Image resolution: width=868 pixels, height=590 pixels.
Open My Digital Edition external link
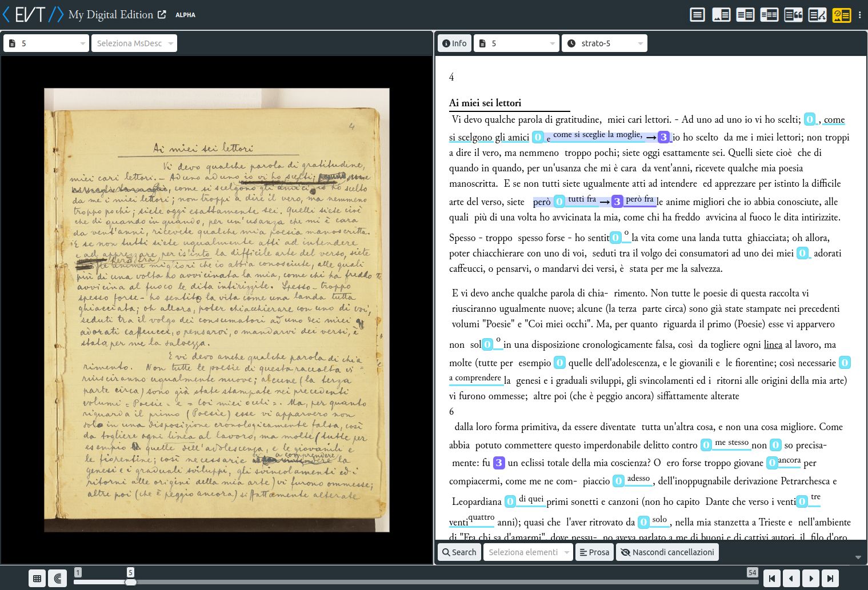[162, 15]
